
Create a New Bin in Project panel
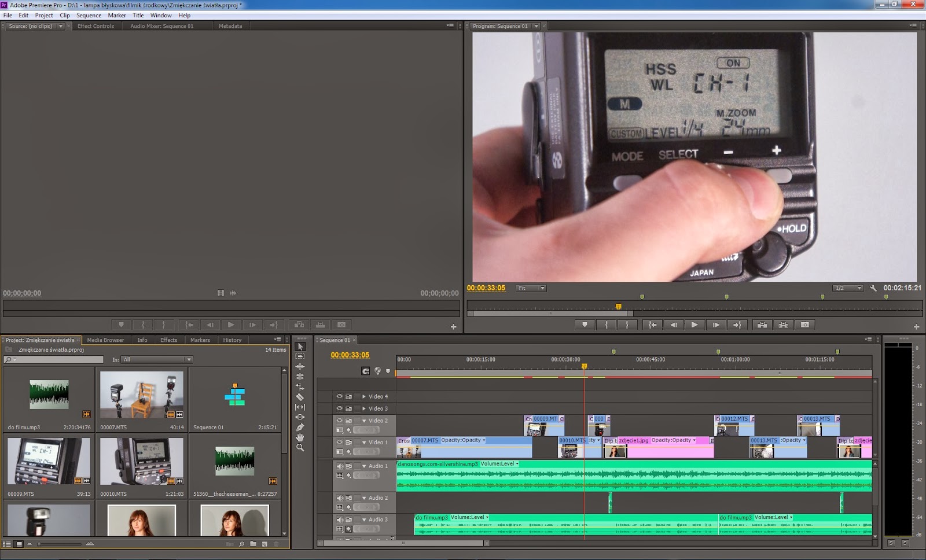253,544
